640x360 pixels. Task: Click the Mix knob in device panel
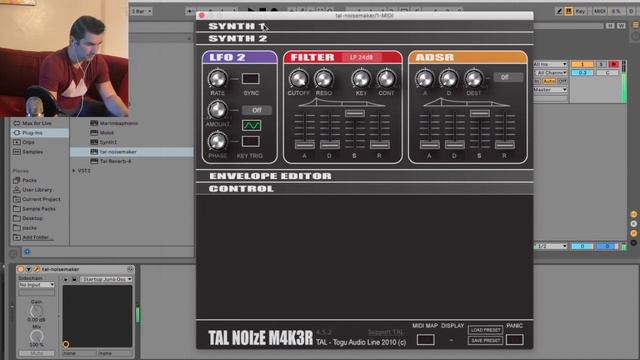point(36,336)
